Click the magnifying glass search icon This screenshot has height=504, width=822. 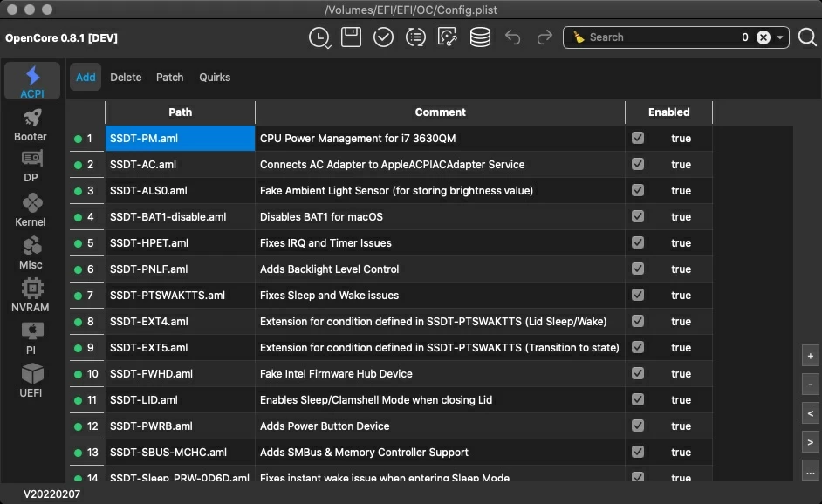[807, 37]
